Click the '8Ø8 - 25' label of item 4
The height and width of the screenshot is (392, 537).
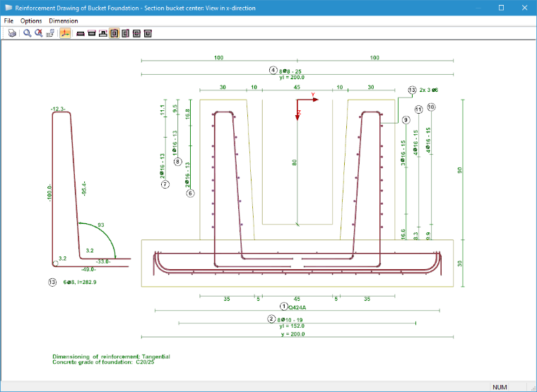[x=290, y=71]
